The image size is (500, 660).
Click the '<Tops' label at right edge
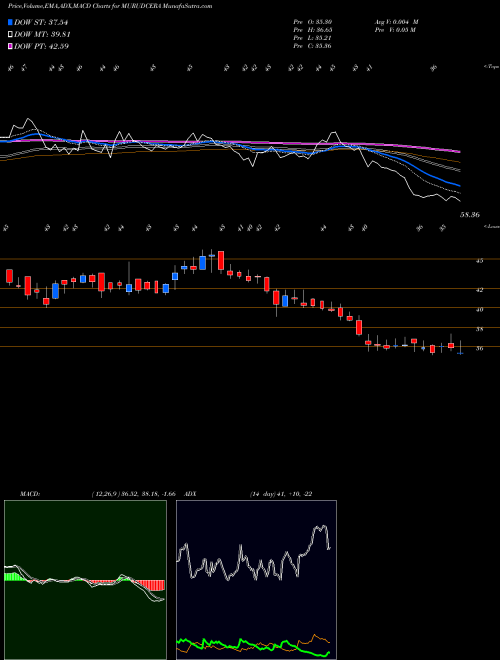[491, 67]
